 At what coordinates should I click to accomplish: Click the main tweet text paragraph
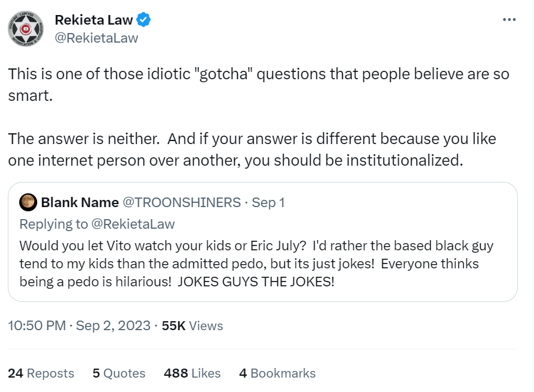[x=259, y=117]
